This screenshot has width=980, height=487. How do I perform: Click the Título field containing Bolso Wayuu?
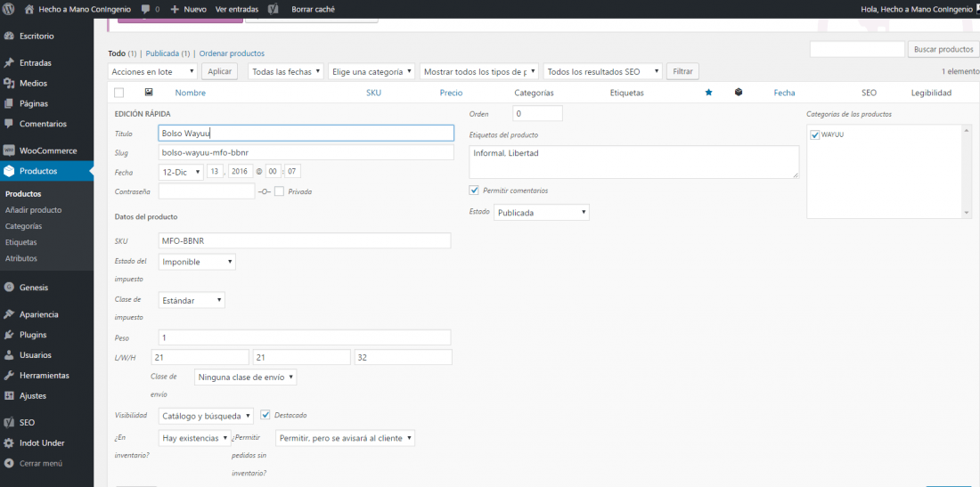pos(306,133)
